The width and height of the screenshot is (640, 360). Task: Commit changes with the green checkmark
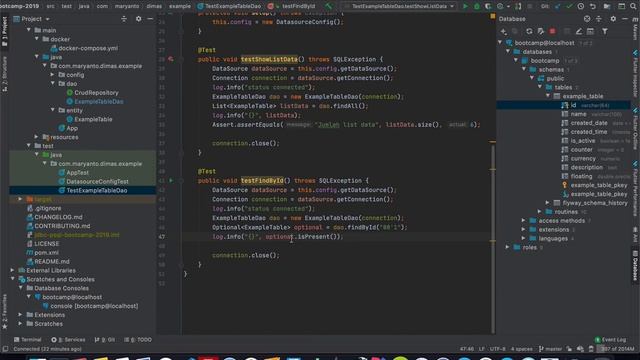[x=569, y=6]
